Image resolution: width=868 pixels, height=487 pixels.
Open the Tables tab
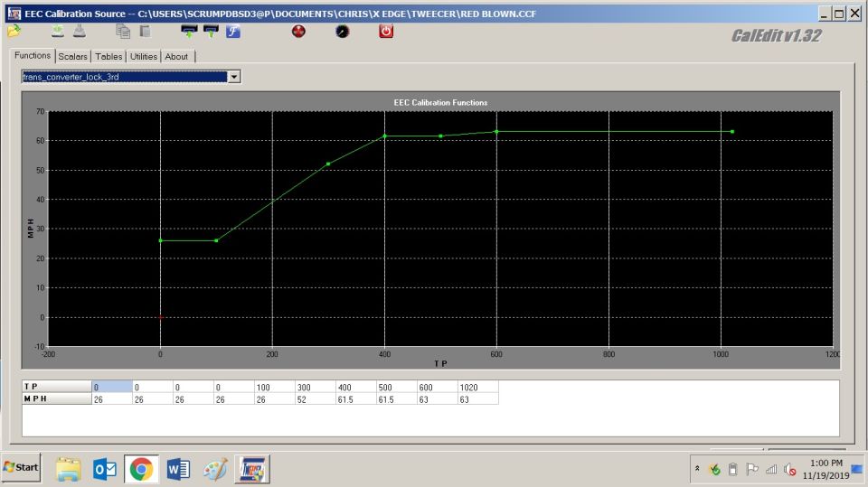pos(108,56)
